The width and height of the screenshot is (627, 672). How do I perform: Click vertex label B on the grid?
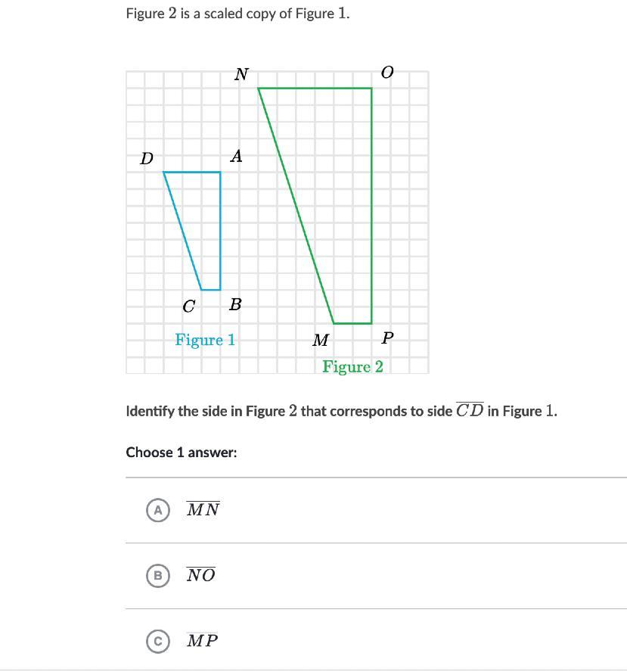[x=235, y=305]
